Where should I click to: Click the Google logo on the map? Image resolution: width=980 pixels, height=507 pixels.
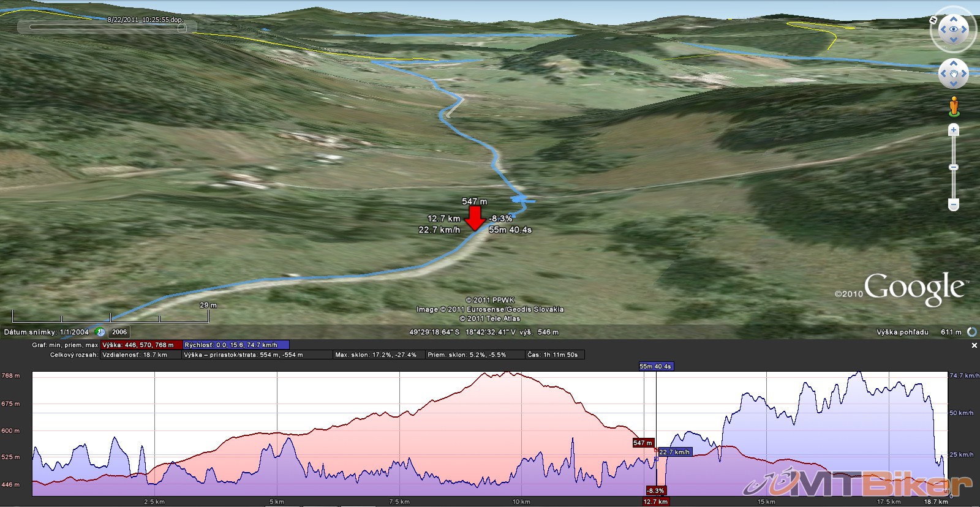pyautogui.click(x=914, y=289)
